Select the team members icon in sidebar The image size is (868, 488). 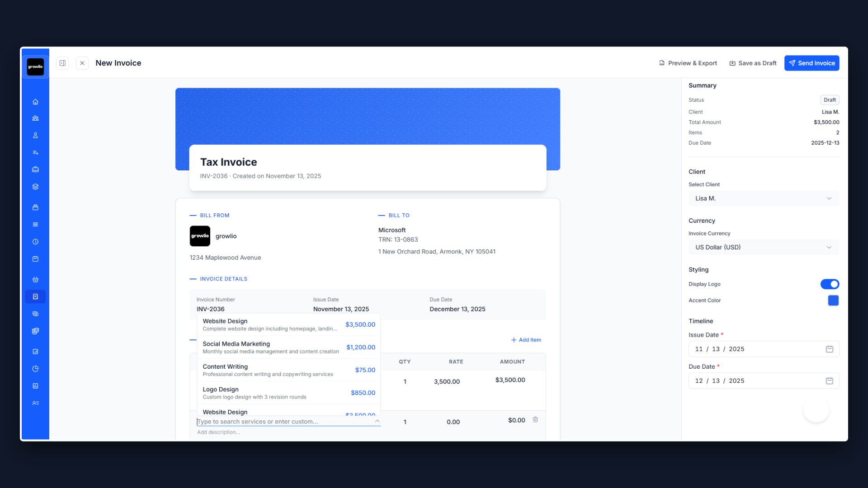click(35, 118)
